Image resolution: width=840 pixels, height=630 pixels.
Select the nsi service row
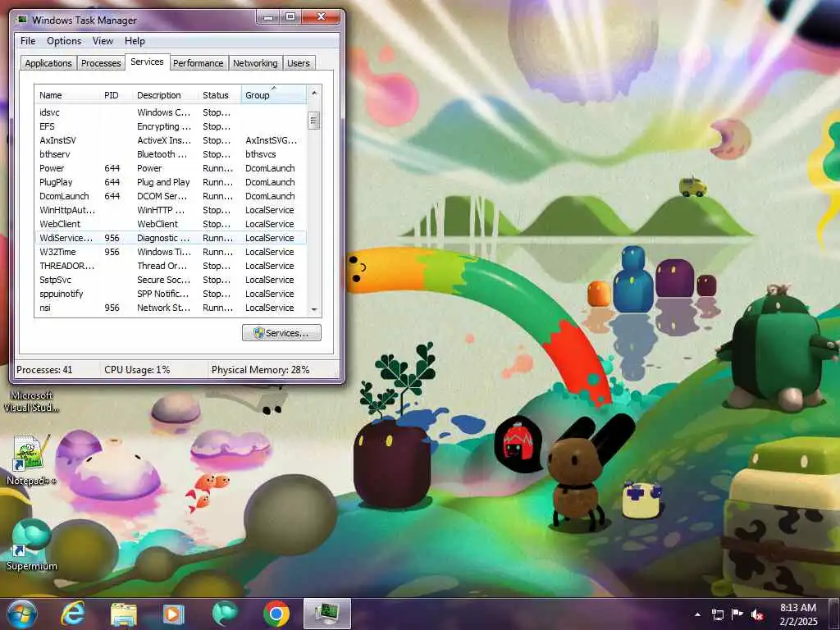coord(171,308)
